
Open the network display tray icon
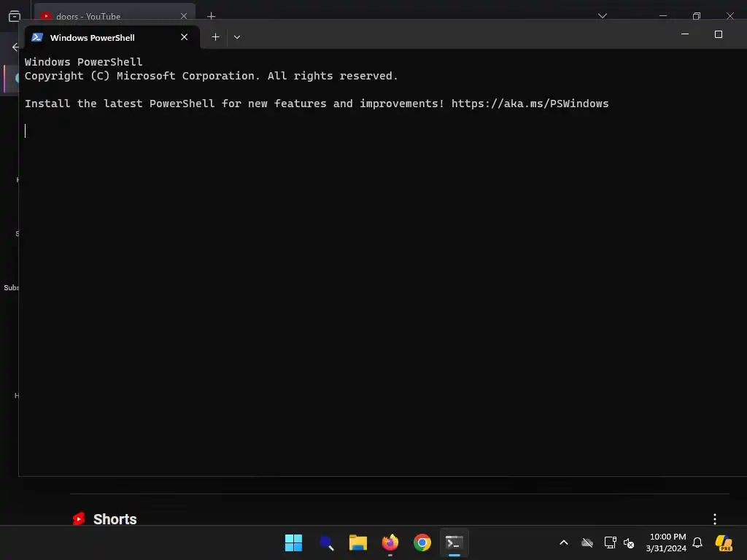(x=610, y=542)
